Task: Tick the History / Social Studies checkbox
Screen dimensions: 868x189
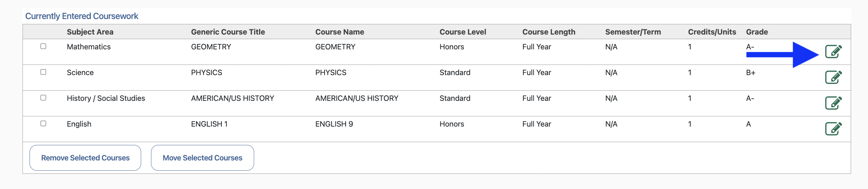Action: pos(43,98)
